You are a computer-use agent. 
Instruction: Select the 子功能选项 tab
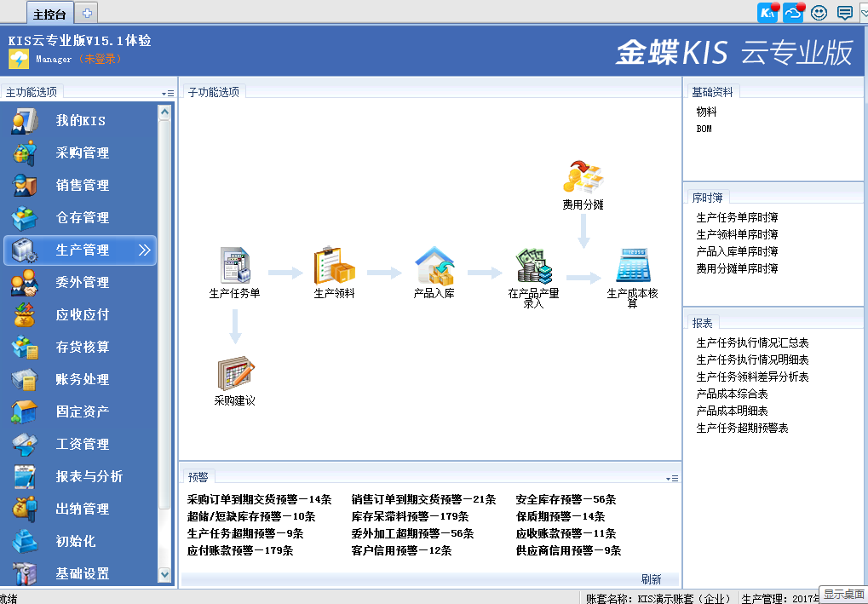point(214,92)
